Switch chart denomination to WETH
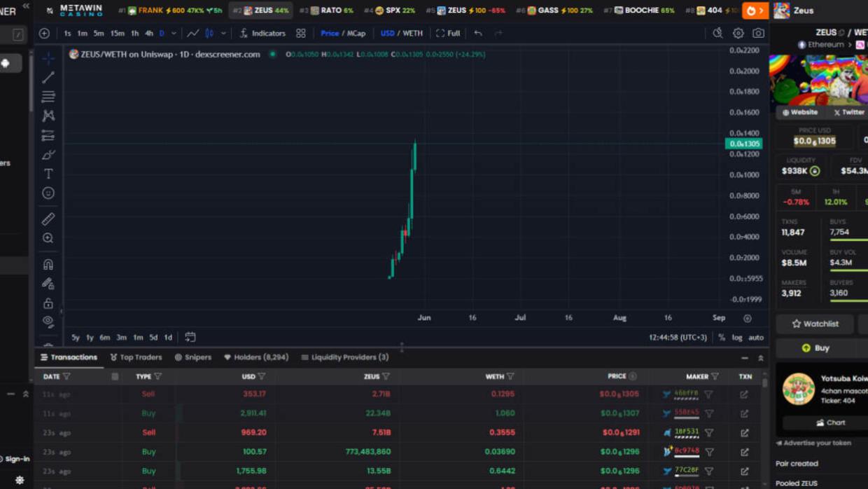Screen dimensions: 868x489 click(412, 33)
